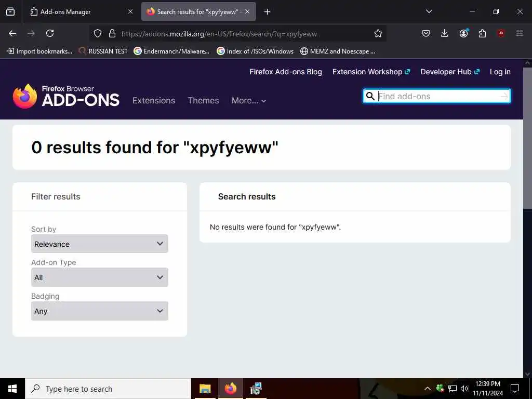532x399 pixels.
Task: Click the taskbar clock showing 12:39 PM
Action: coord(487,389)
